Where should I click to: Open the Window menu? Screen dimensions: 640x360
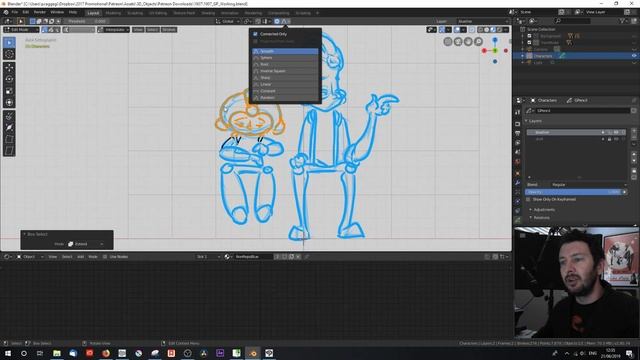57,12
